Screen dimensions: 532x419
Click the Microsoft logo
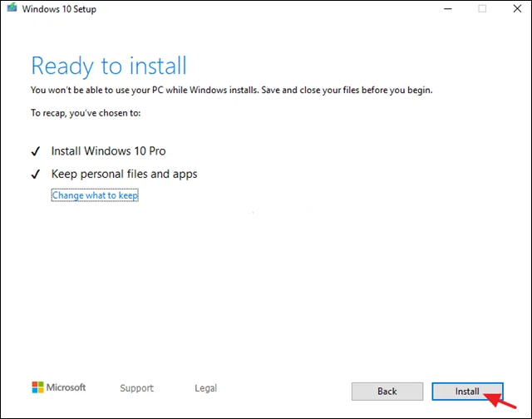(59, 387)
